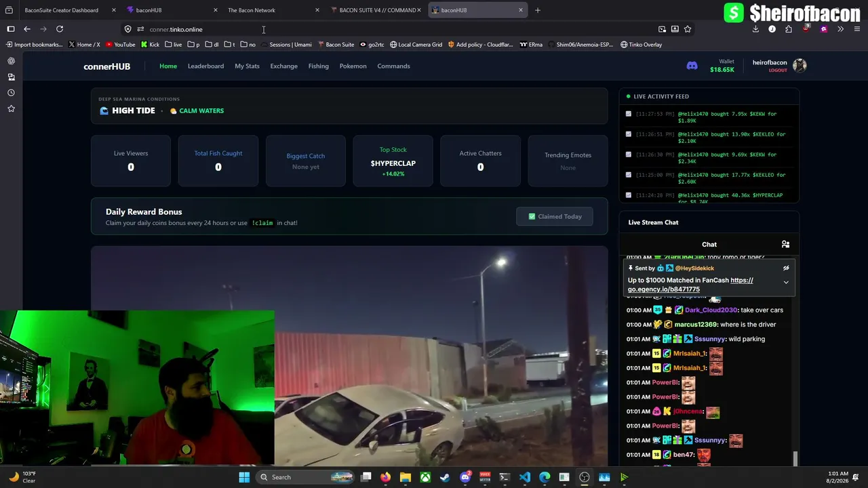Viewport: 868px width, 488px height.
Task: Open the Windows Start menu
Action: tap(244, 477)
